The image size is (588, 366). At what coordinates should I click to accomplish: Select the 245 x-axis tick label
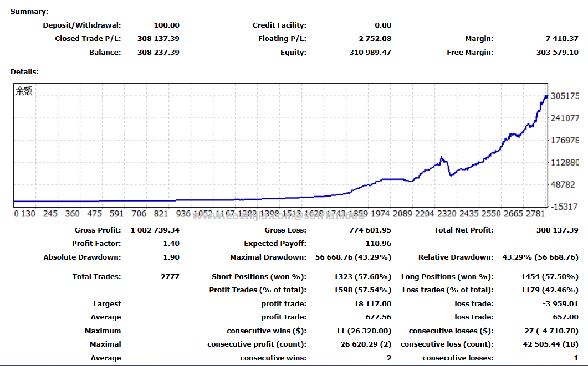50,214
